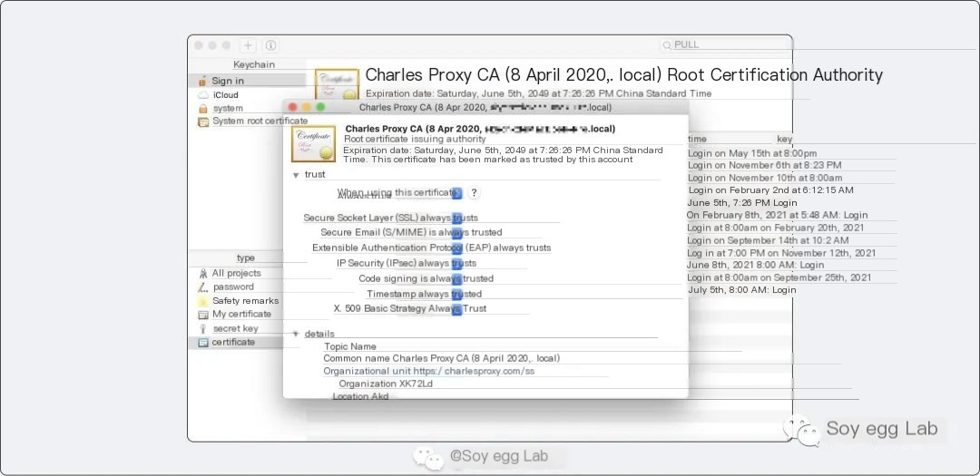Sort by the key column header
Image resolution: width=980 pixels, height=476 pixels.
tap(784, 139)
